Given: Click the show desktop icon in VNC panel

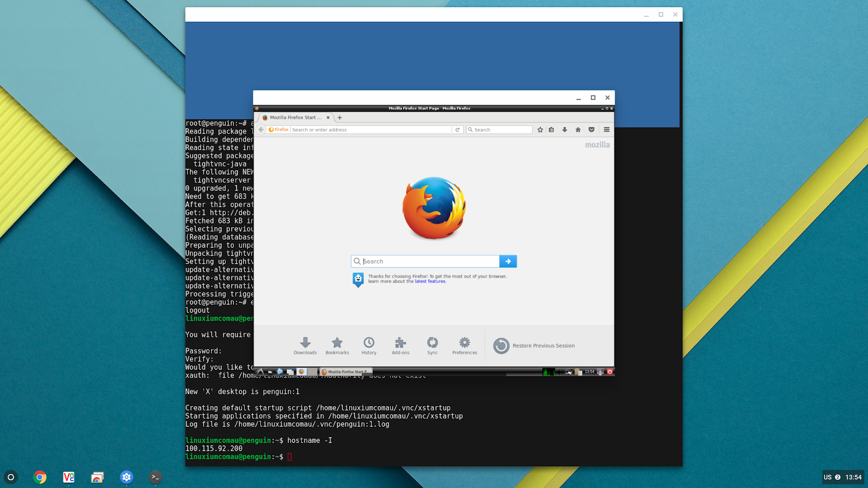Looking at the screenshot, I should tap(290, 372).
